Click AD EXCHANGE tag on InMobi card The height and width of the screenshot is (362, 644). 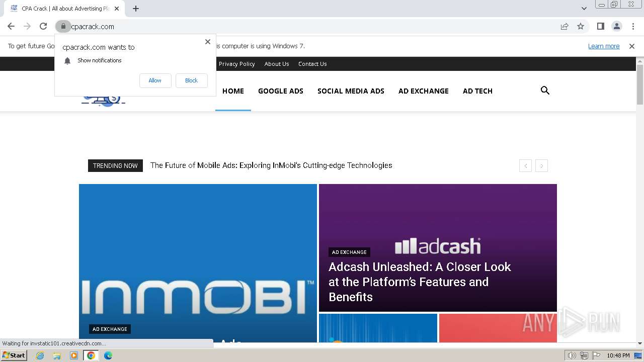pos(110,329)
